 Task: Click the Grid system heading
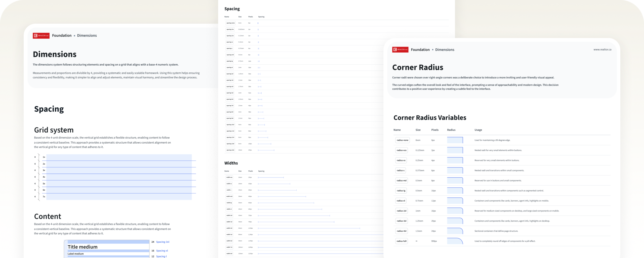tap(54, 130)
